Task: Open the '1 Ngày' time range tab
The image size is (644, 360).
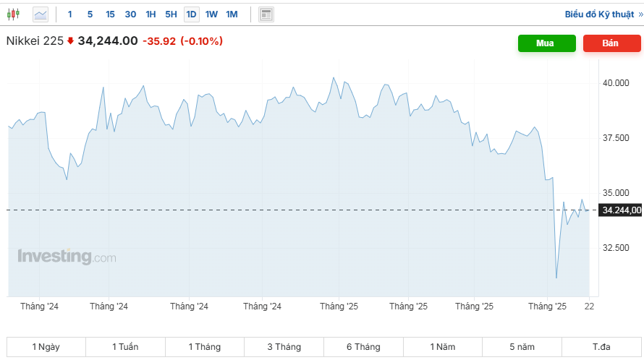Action: click(x=46, y=347)
